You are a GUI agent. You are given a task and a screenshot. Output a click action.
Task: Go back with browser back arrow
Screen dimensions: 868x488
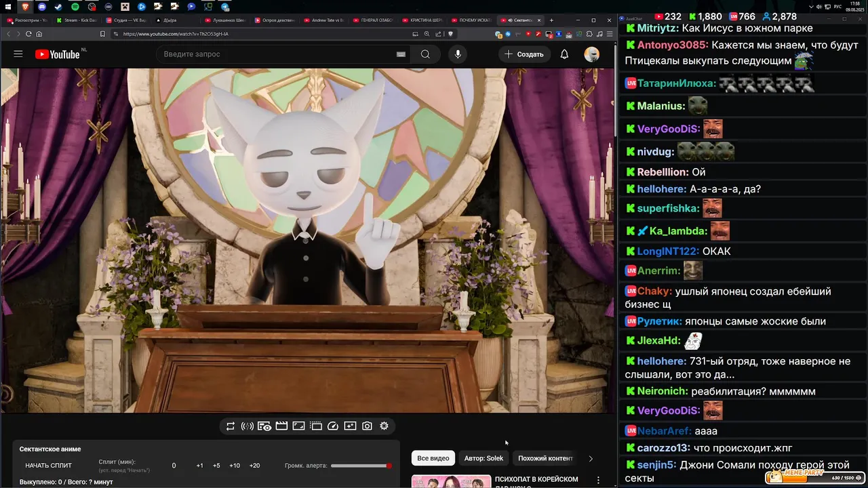tap(9, 34)
